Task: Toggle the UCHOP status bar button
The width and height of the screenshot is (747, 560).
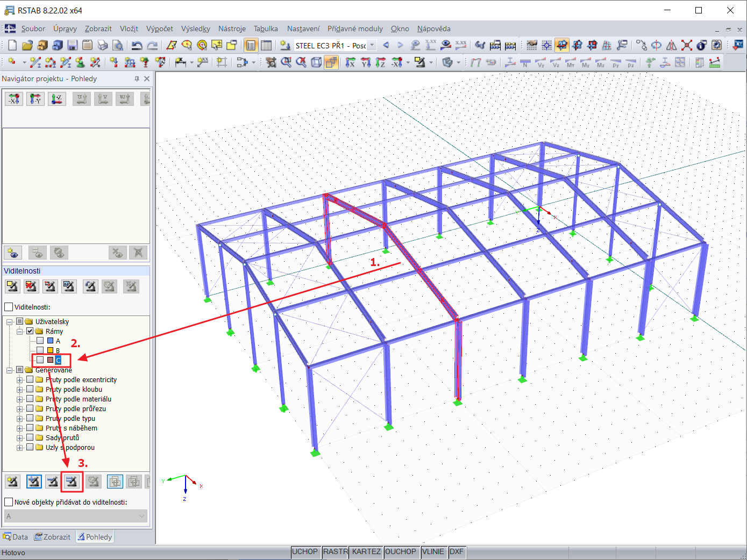Action: click(x=305, y=552)
